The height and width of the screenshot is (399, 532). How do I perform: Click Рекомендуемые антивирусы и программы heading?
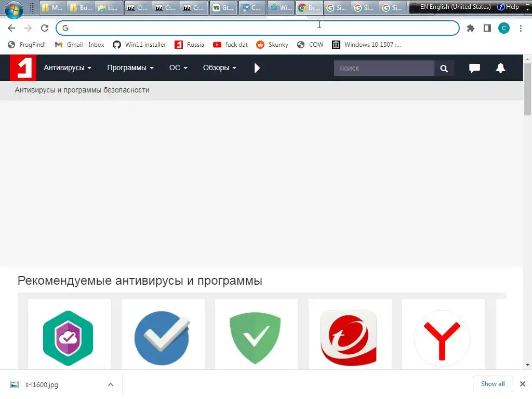(x=140, y=281)
